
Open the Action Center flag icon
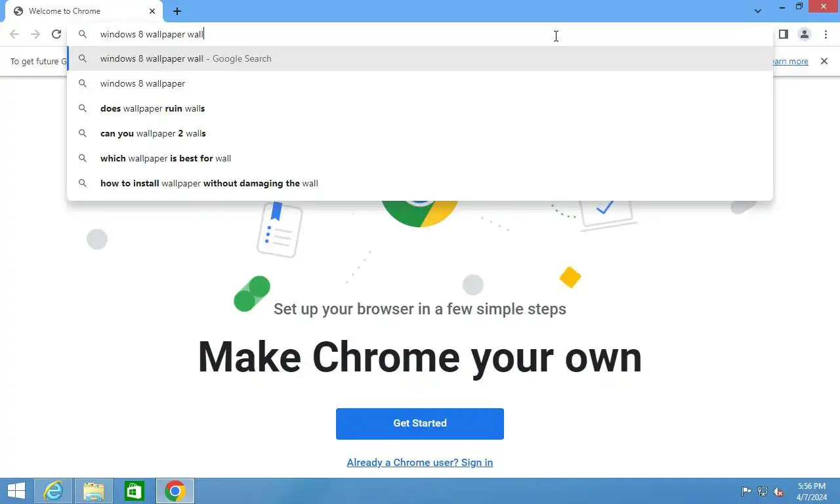click(746, 491)
